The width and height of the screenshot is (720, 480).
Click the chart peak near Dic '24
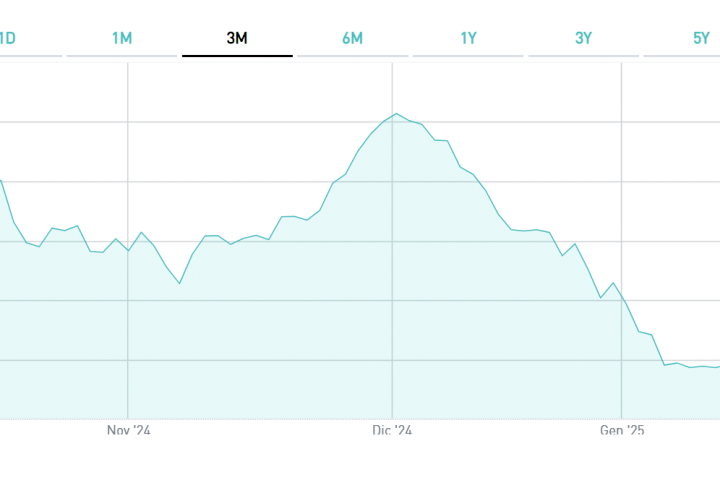396,114
